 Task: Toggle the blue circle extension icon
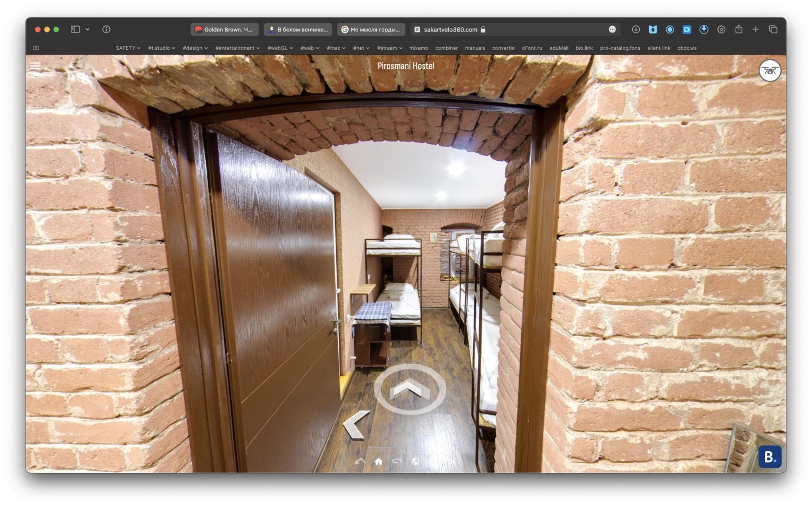click(670, 30)
